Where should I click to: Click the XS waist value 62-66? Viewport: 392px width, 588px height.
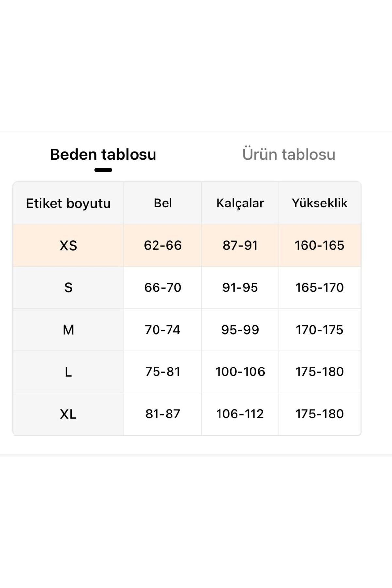pos(163,245)
